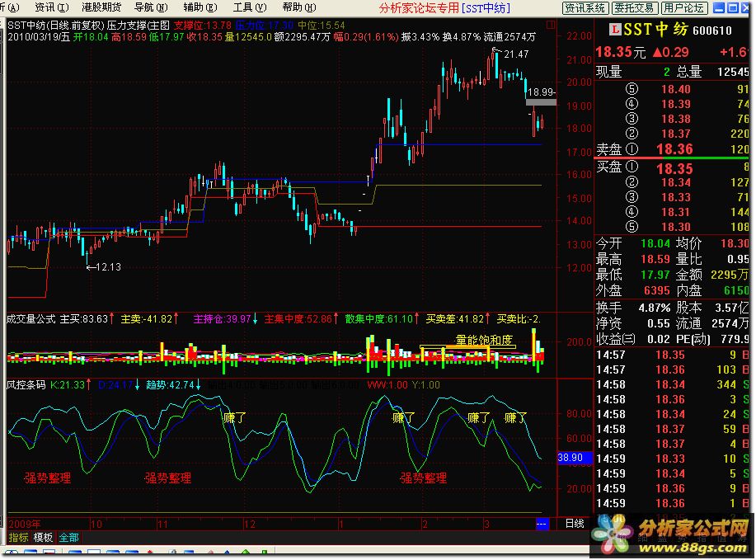Viewport: 756px width, 560px height.
Task: Click the stock code 600610
Action: pos(712,31)
